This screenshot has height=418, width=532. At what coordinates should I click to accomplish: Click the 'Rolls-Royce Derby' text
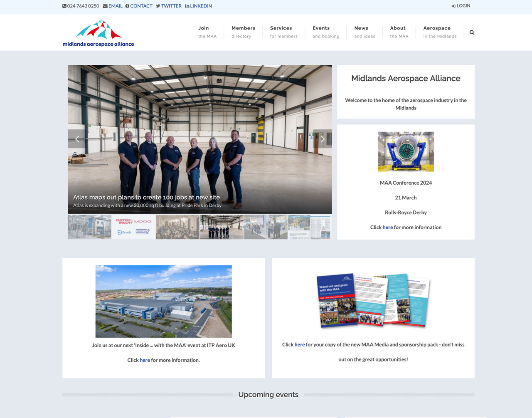point(406,213)
